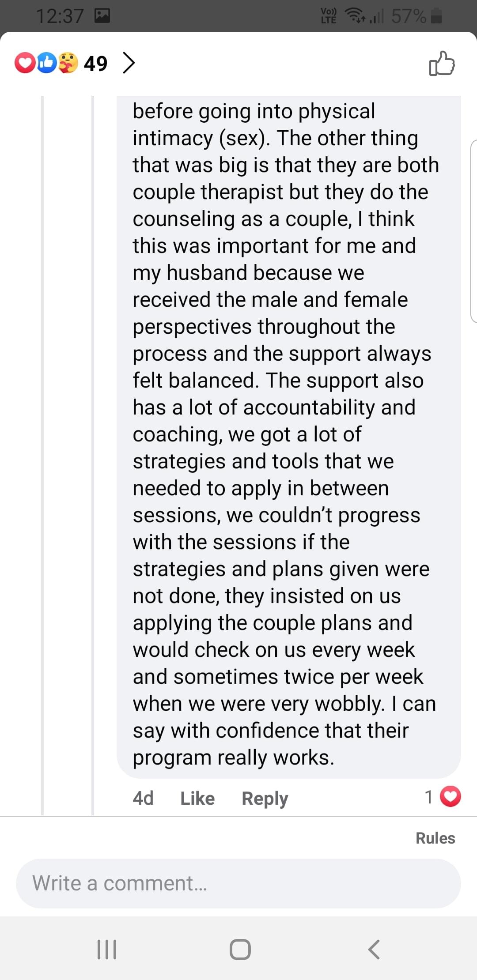Tap the 49 reactions count
477x980 pixels.
pyautogui.click(x=95, y=64)
